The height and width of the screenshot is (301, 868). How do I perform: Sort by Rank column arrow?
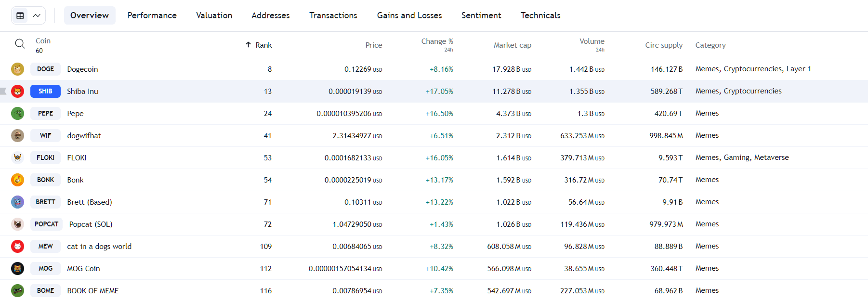pos(249,45)
